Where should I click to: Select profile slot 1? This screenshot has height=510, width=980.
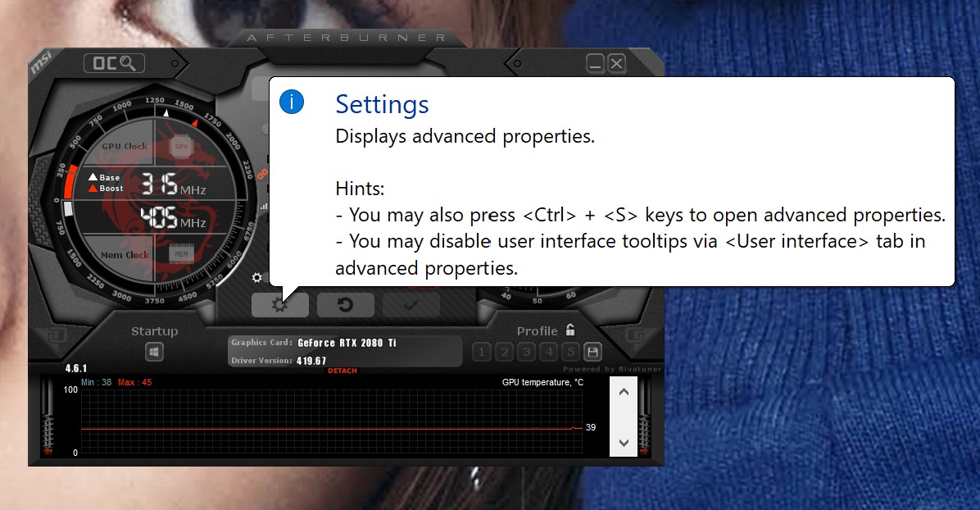(481, 352)
